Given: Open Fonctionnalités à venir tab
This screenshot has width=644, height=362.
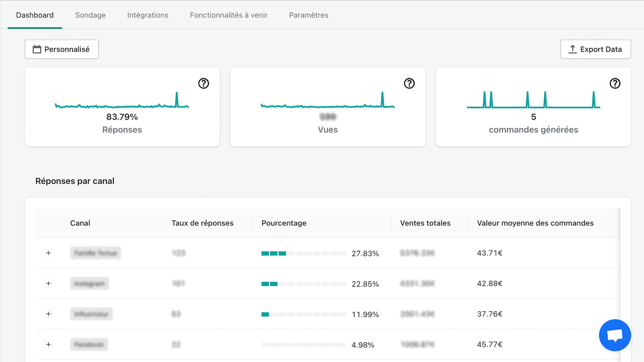Looking at the screenshot, I should tap(229, 15).
